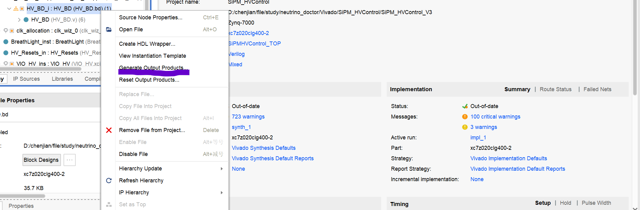Click the red X remove file icon

click(109, 130)
